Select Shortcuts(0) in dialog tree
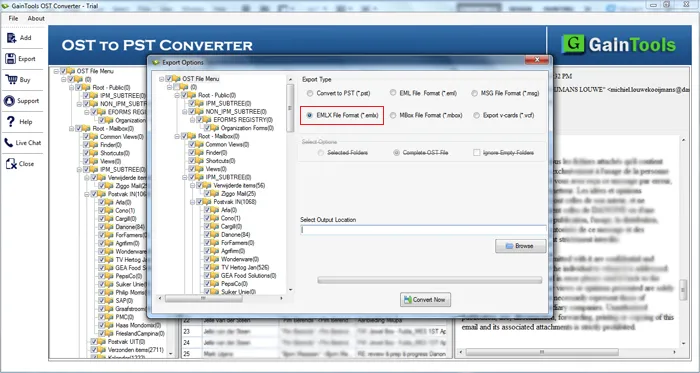The image size is (700, 373). click(x=220, y=161)
